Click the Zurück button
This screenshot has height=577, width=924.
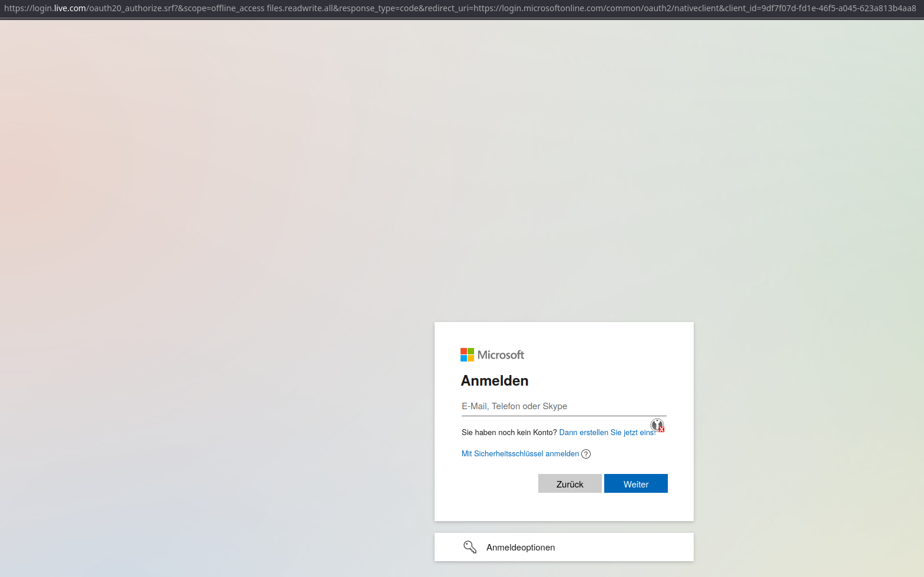click(570, 483)
